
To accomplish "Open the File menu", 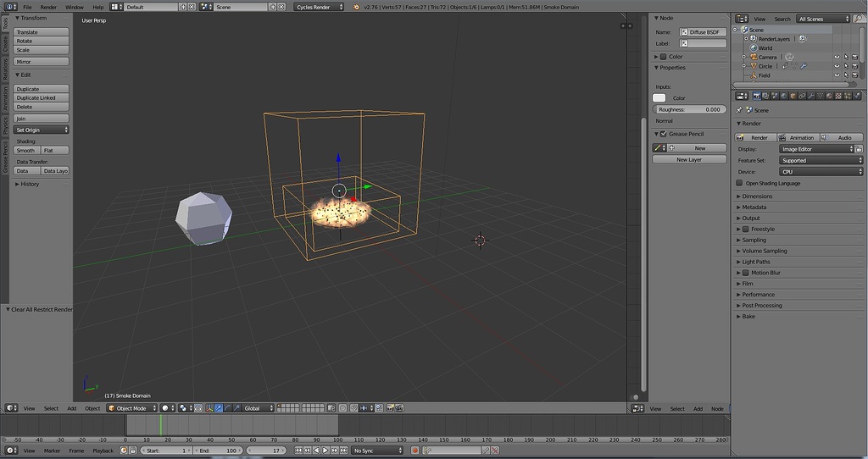I will point(27,7).
